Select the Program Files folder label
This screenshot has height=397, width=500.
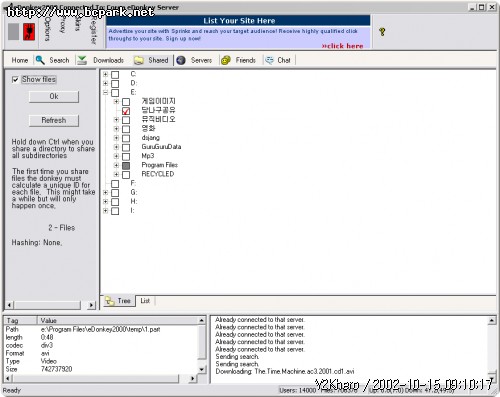point(159,165)
